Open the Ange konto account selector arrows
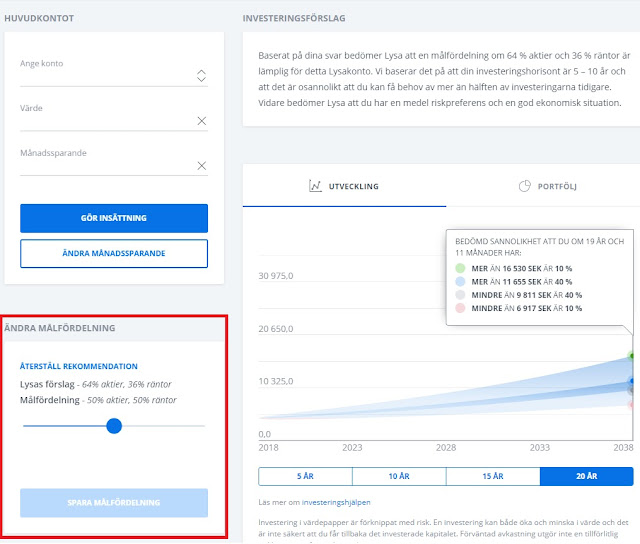This screenshot has width=640, height=544. [201, 75]
